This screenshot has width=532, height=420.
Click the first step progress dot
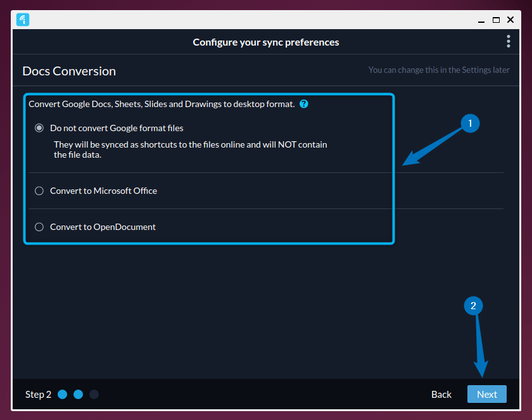coord(62,394)
